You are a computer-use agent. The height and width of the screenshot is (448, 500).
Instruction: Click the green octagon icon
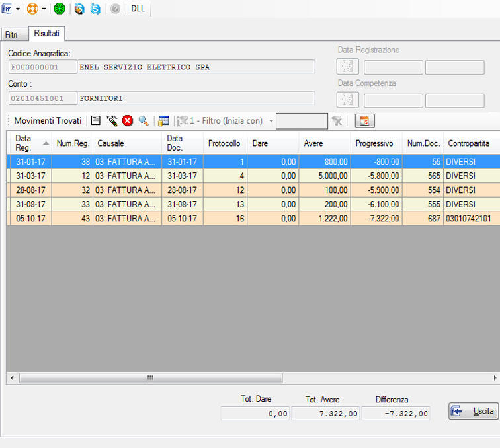(x=60, y=9)
